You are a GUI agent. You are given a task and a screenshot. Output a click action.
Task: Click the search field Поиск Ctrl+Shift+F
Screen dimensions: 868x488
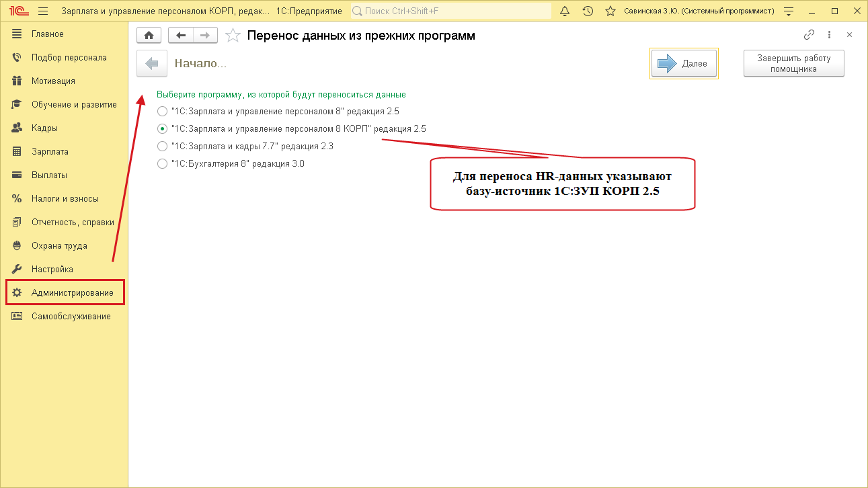click(451, 11)
